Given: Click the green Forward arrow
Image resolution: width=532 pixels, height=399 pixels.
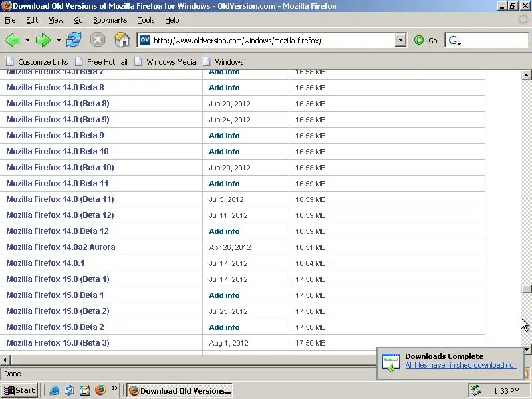Looking at the screenshot, I should click(x=43, y=40).
